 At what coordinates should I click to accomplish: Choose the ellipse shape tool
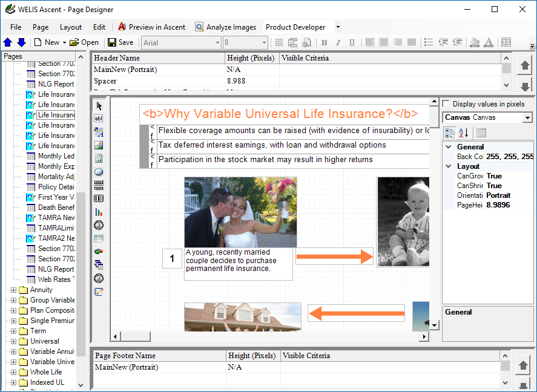(x=99, y=172)
